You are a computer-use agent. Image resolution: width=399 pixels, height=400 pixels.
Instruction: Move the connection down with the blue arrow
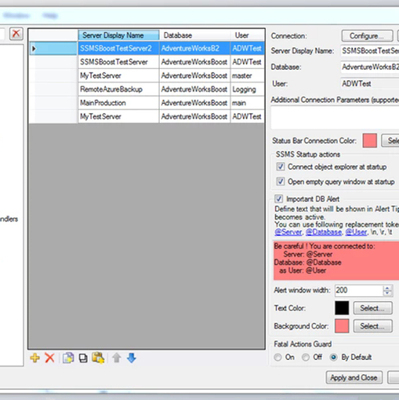[x=131, y=358]
